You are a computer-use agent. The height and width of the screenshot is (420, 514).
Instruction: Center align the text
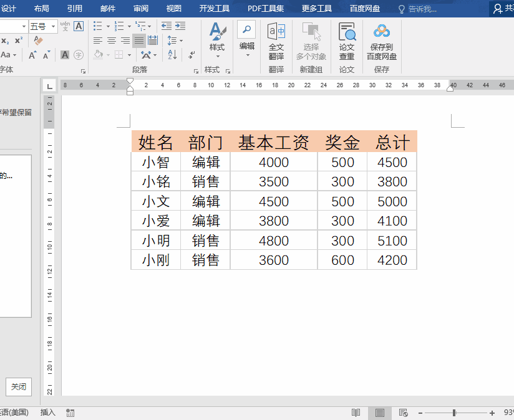coord(112,41)
